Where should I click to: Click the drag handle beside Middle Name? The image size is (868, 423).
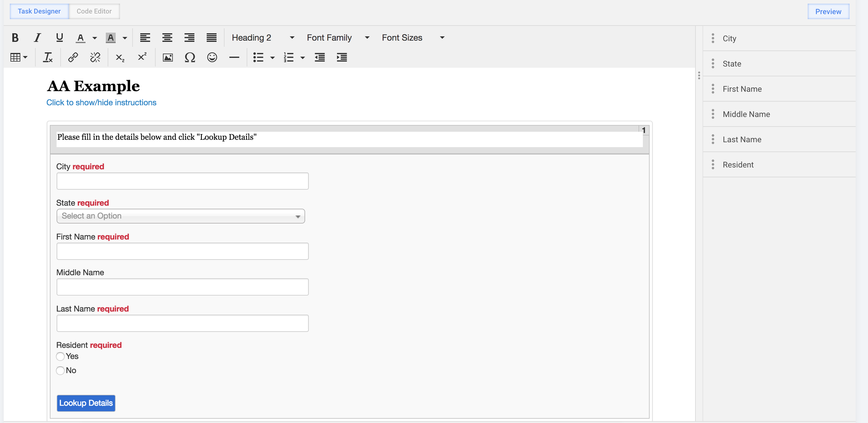tap(713, 114)
